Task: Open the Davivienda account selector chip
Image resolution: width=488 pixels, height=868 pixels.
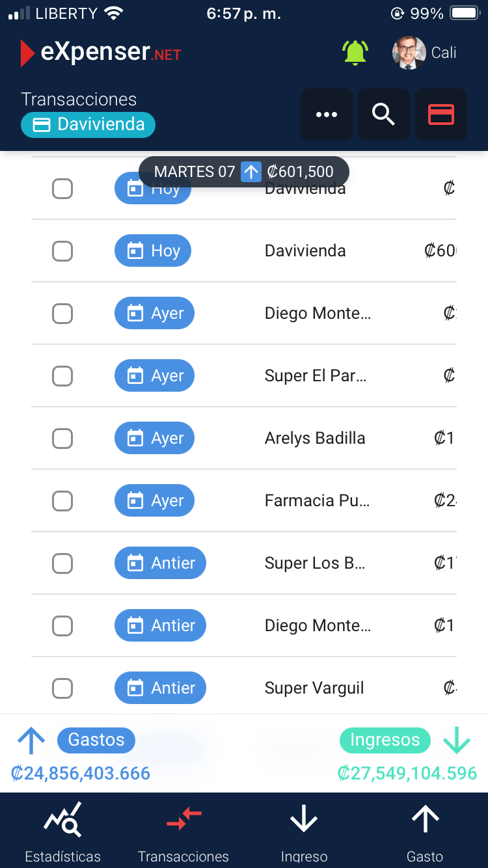Action: [88, 124]
